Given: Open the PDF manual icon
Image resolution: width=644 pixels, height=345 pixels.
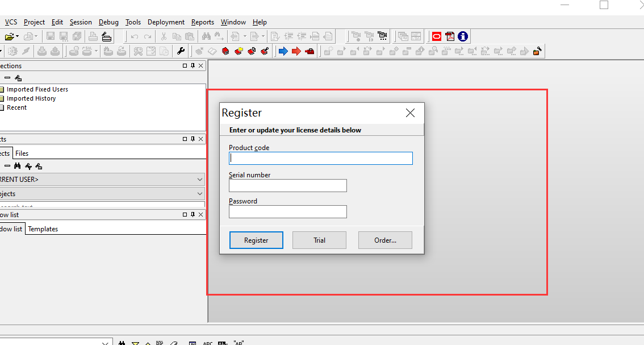Looking at the screenshot, I should [450, 36].
